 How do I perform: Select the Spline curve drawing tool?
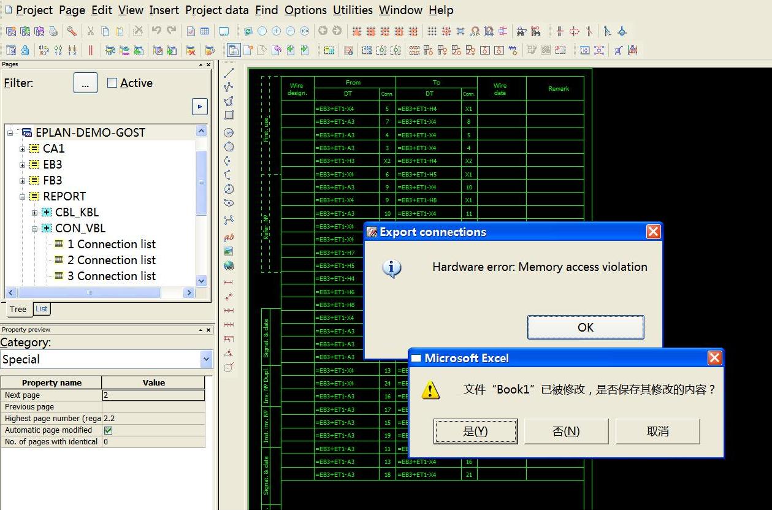[x=229, y=220]
